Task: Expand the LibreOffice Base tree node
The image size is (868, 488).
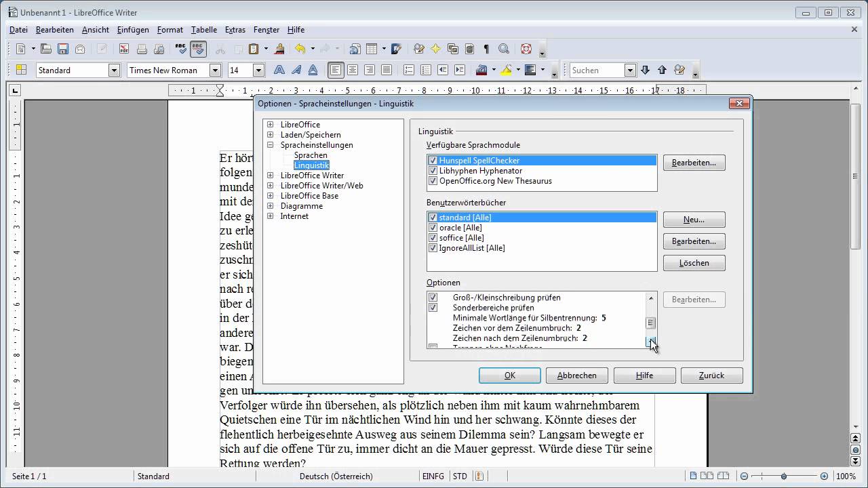Action: (271, 196)
